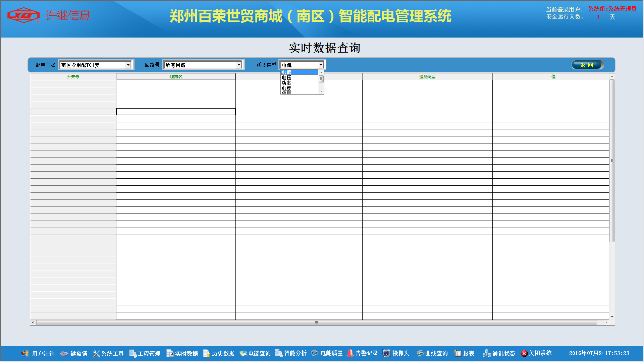Click the 返回 return button
The height and width of the screenshot is (362, 644).
(587, 65)
